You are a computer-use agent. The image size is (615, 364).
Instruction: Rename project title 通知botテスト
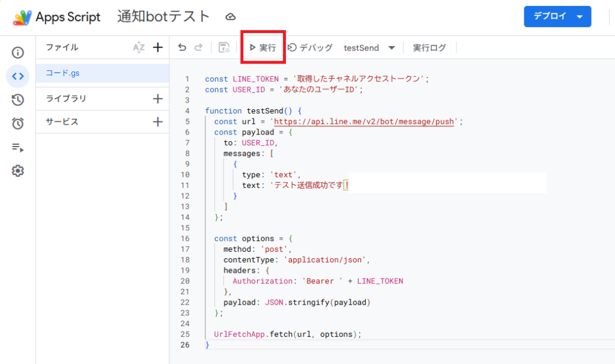163,16
